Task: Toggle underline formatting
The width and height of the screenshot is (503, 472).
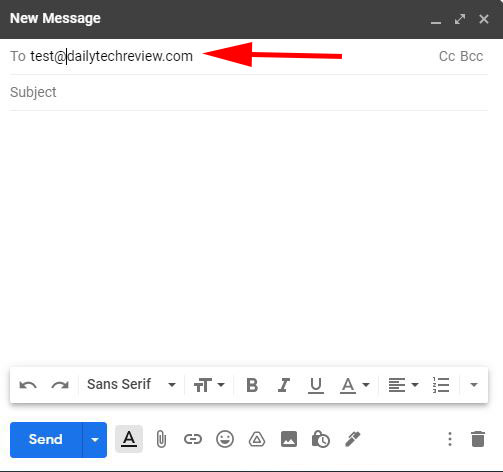Action: (x=315, y=385)
